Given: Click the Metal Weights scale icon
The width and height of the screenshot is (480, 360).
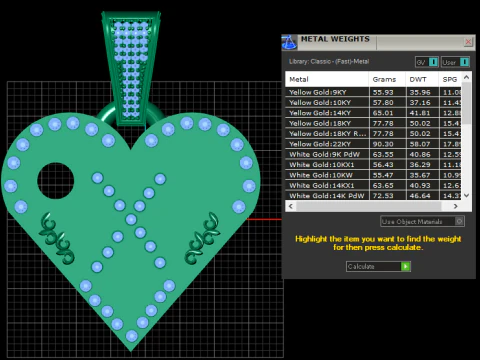Looking at the screenshot, I should (289, 43).
